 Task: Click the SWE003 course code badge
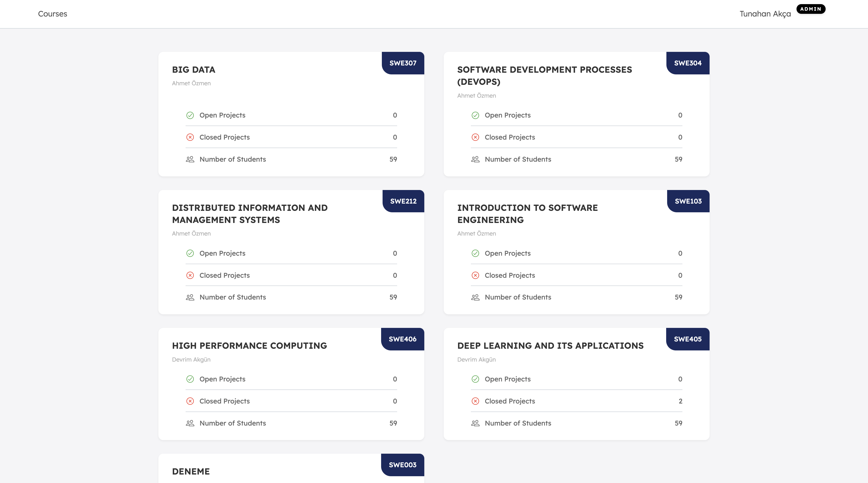pos(402,465)
